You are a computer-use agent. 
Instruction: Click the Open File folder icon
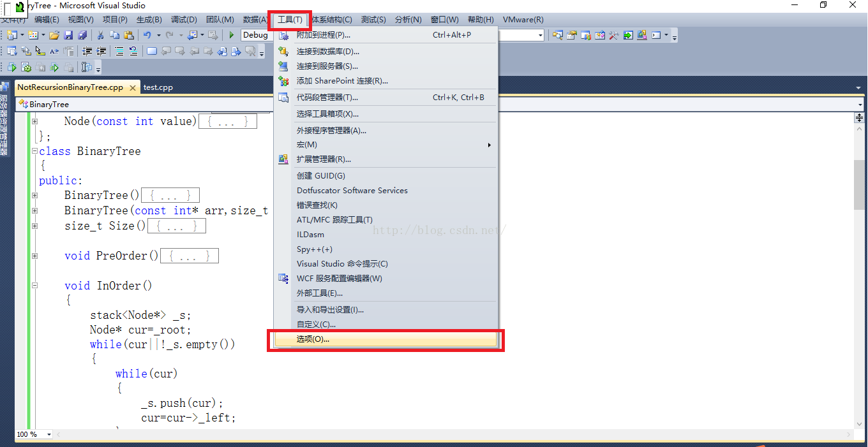tap(54, 35)
